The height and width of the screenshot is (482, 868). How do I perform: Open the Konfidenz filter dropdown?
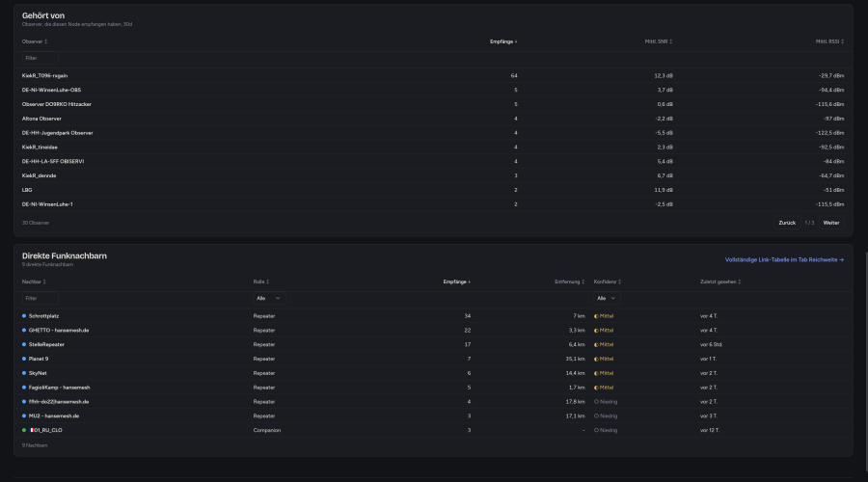(x=607, y=298)
